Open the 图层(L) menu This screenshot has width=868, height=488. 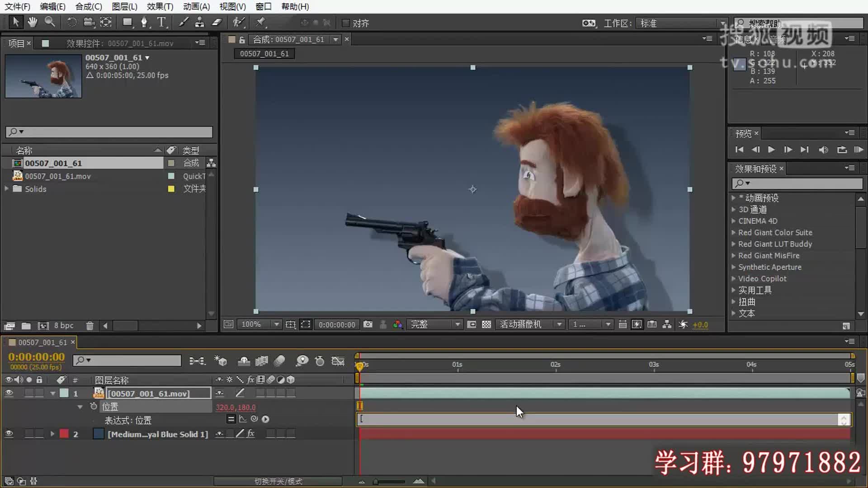pos(124,6)
